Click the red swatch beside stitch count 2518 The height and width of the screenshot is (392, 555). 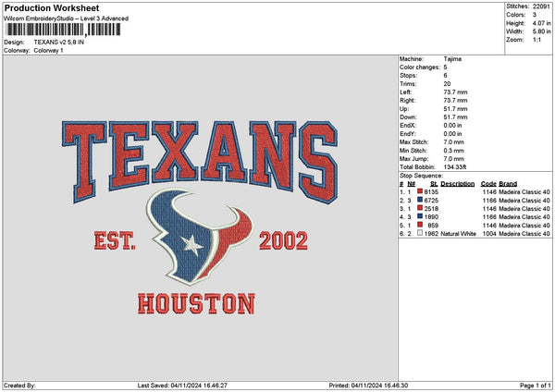coord(420,208)
